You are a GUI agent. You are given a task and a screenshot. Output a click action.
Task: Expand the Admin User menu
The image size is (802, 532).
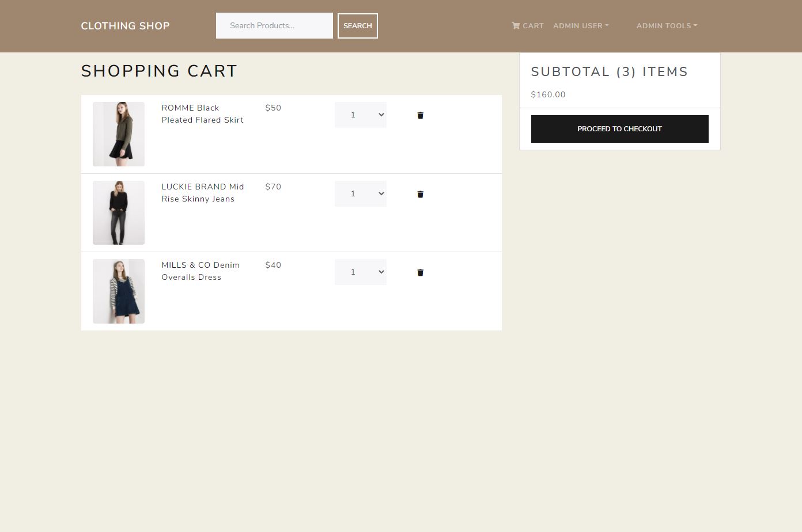(x=581, y=26)
